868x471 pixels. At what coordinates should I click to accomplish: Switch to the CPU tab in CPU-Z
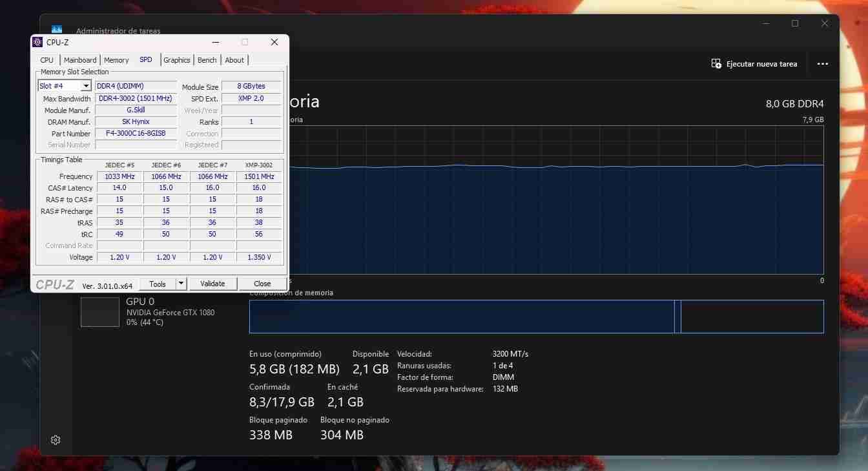[x=47, y=60]
